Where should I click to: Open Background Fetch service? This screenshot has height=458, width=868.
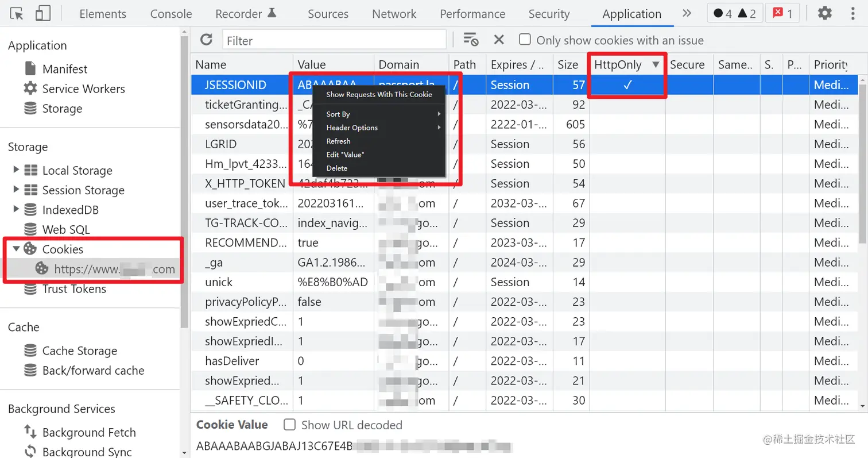pyautogui.click(x=89, y=432)
